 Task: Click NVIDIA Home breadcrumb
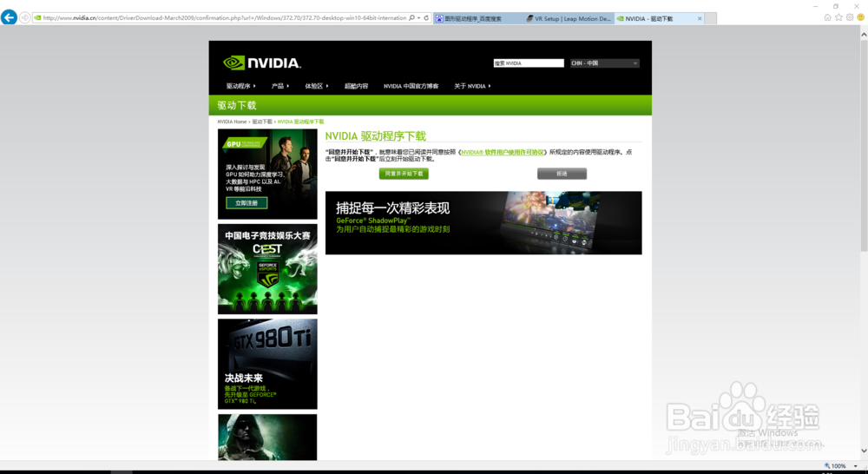point(232,122)
